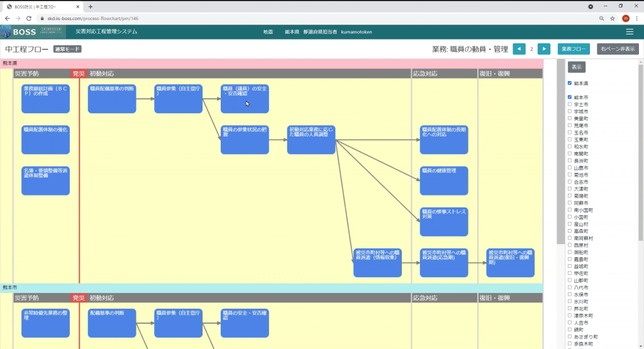
Task: Go to next task with right arrow
Action: [x=544, y=49]
